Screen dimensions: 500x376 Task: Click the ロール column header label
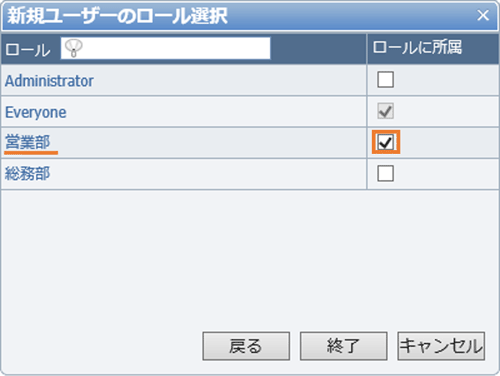click(28, 50)
